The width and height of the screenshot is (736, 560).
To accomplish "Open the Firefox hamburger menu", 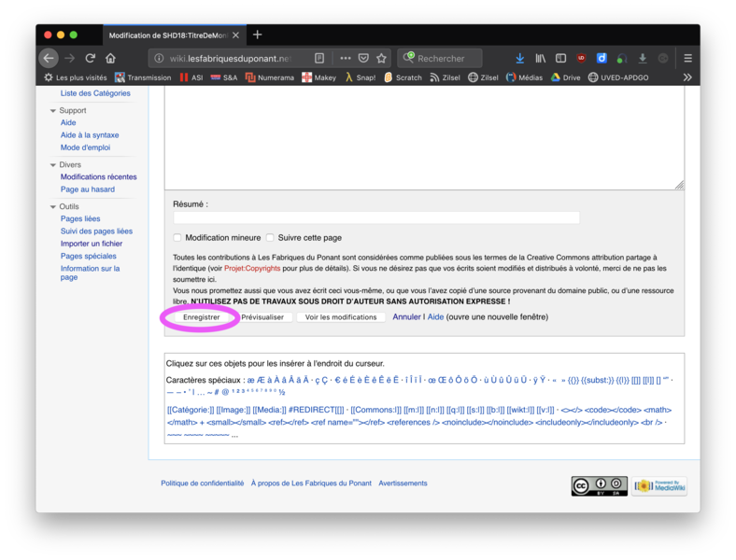I will point(687,58).
